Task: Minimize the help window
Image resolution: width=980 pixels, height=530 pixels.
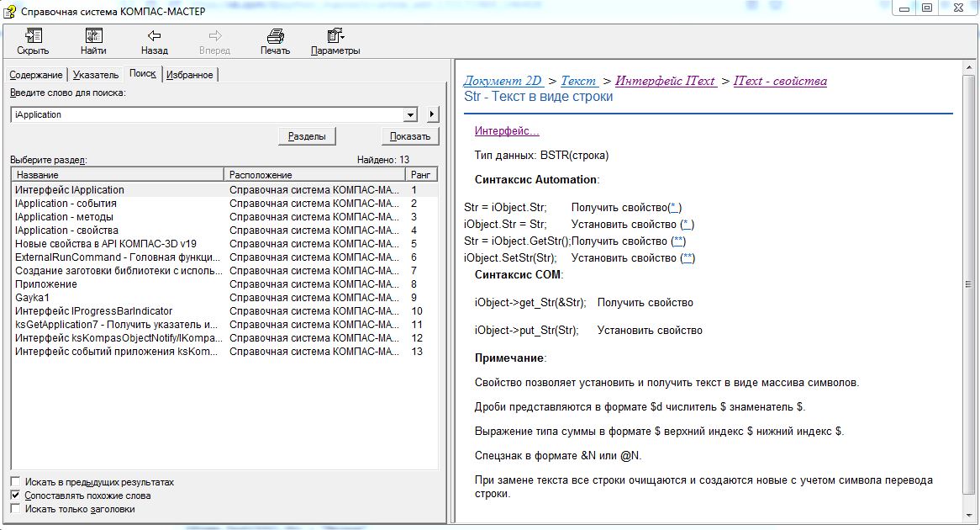Action: point(904,8)
